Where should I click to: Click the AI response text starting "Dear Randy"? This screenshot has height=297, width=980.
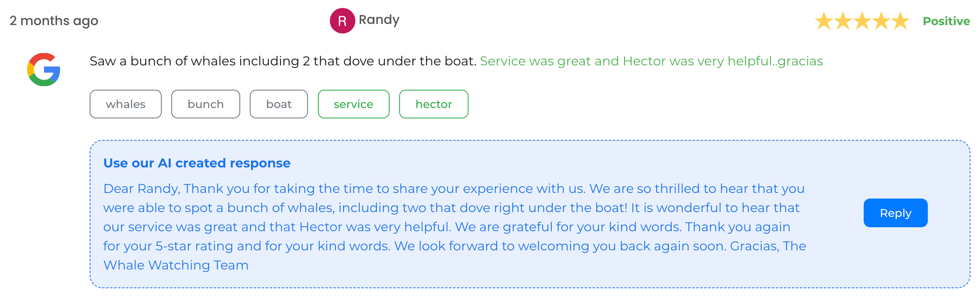click(x=454, y=226)
